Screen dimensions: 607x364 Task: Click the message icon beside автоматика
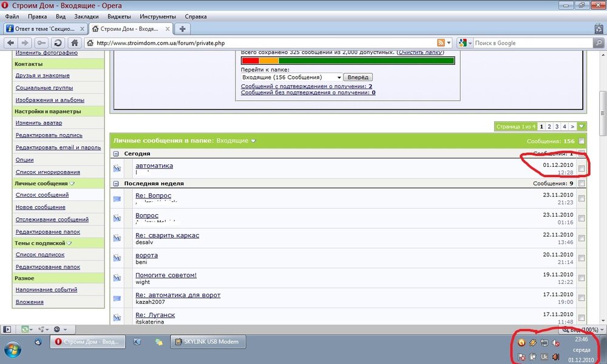(117, 168)
